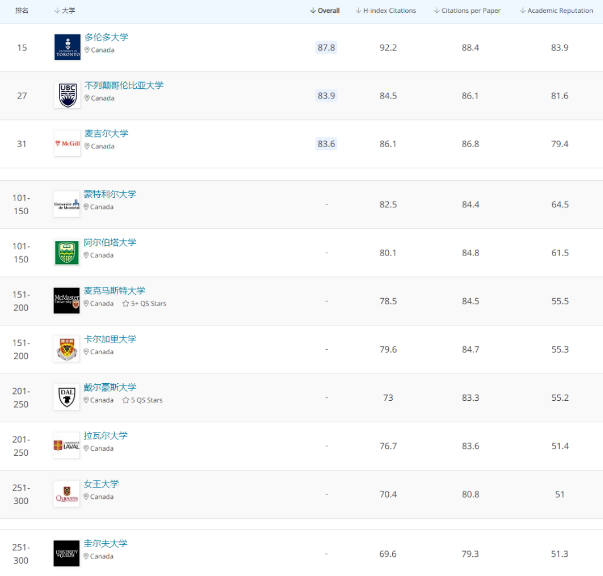Open McMaster University black logo
Viewport: 603px width, 576px height.
pyautogui.click(x=67, y=301)
